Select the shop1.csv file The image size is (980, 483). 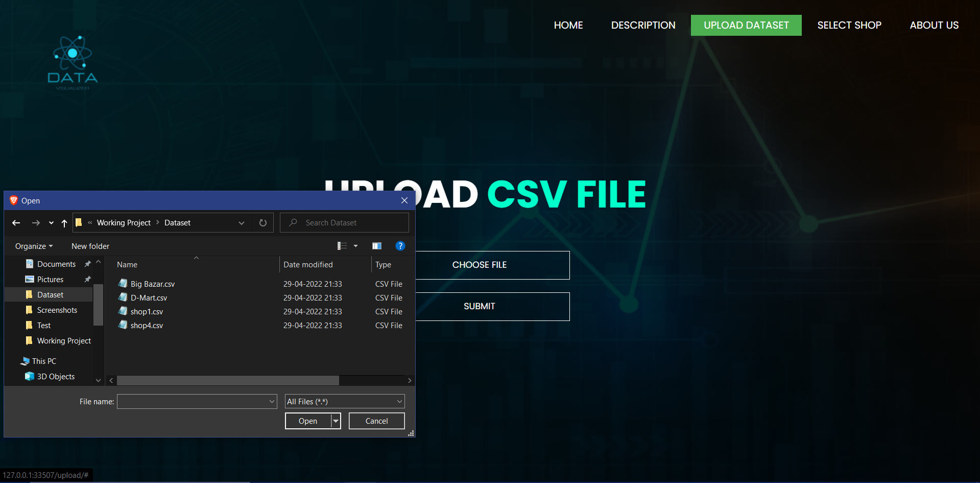tap(147, 312)
